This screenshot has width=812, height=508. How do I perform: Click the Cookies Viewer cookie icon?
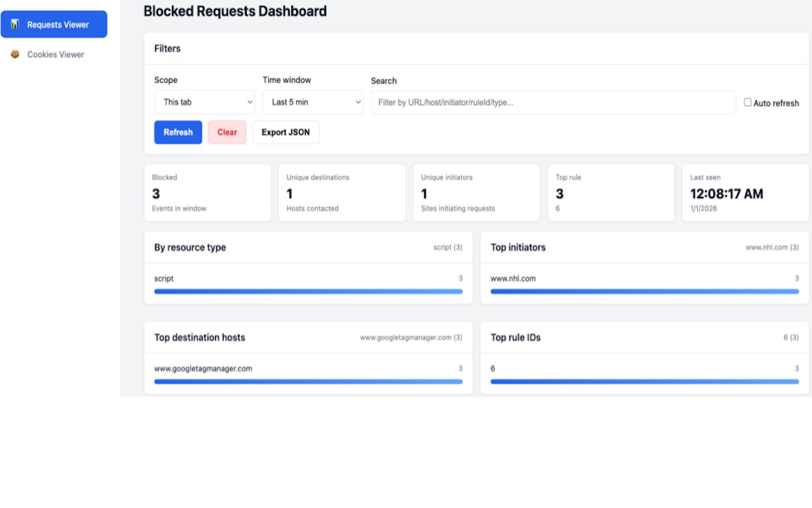pos(15,55)
